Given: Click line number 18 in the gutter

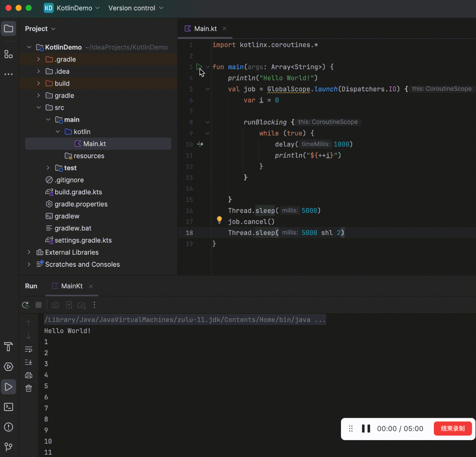Looking at the screenshot, I should pyautogui.click(x=189, y=233).
